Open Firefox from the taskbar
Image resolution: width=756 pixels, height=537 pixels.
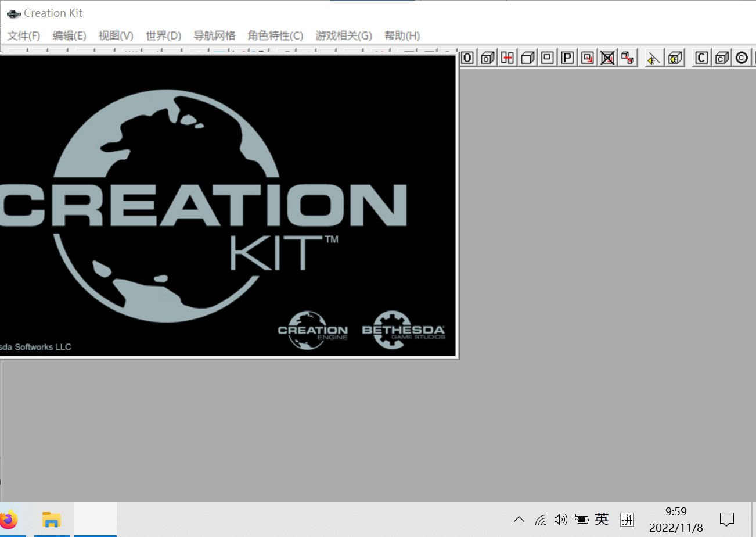pos(8,520)
